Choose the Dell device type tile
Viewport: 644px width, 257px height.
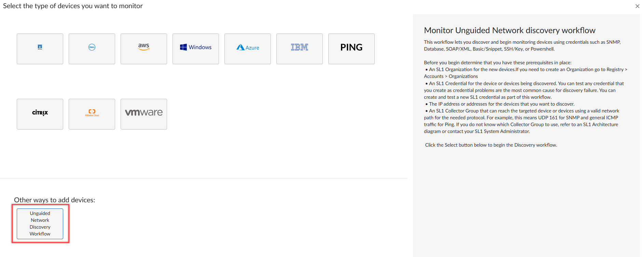[92, 49]
